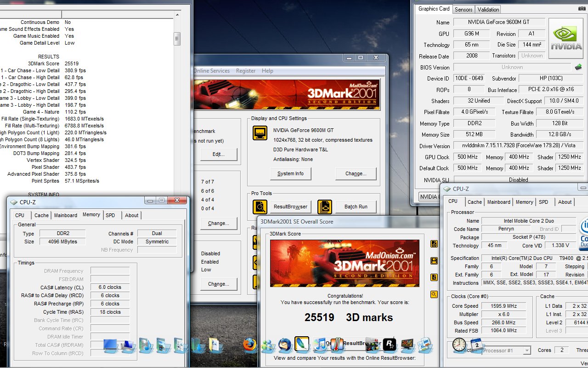Click the 3DMark Score value 25519 in results list
The height and width of the screenshot is (368, 588).
pyautogui.click(x=72, y=63)
